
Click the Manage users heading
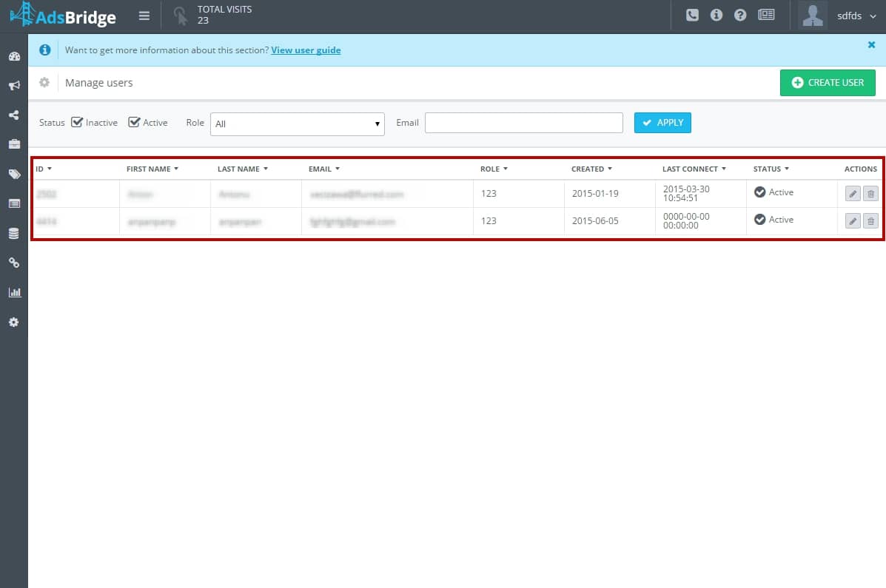99,83
